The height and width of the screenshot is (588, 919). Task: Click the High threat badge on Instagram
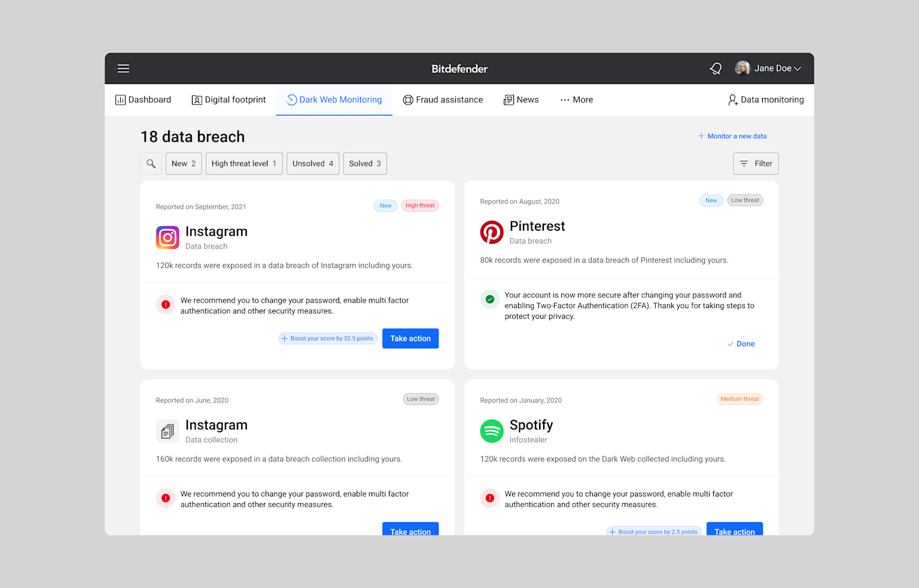pos(420,206)
